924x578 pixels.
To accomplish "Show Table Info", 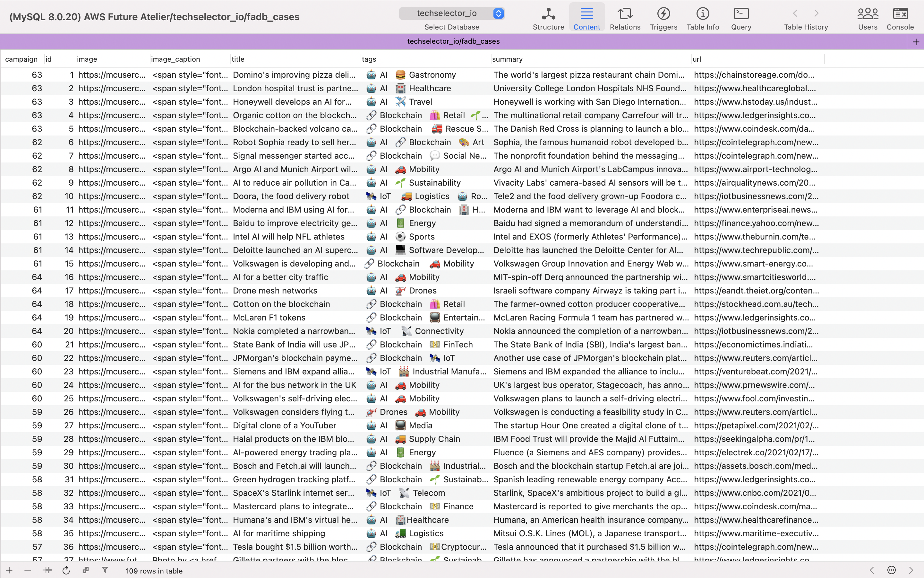I will (x=703, y=18).
